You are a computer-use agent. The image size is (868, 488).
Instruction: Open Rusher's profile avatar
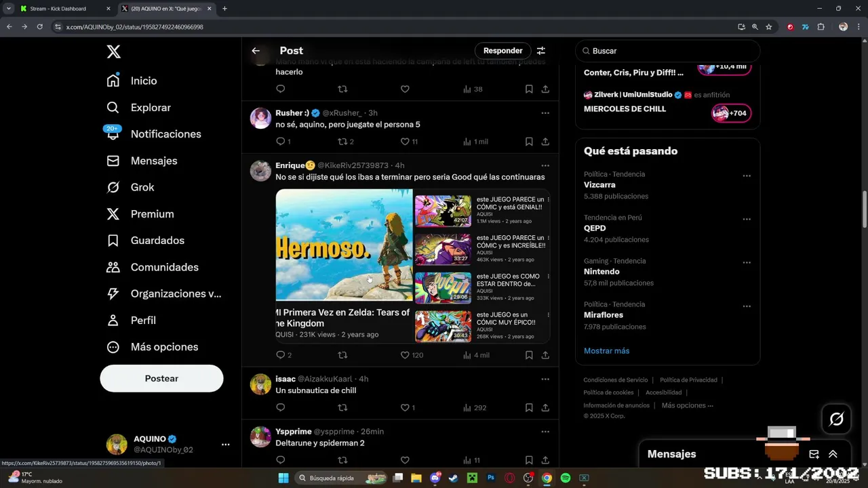click(x=260, y=118)
